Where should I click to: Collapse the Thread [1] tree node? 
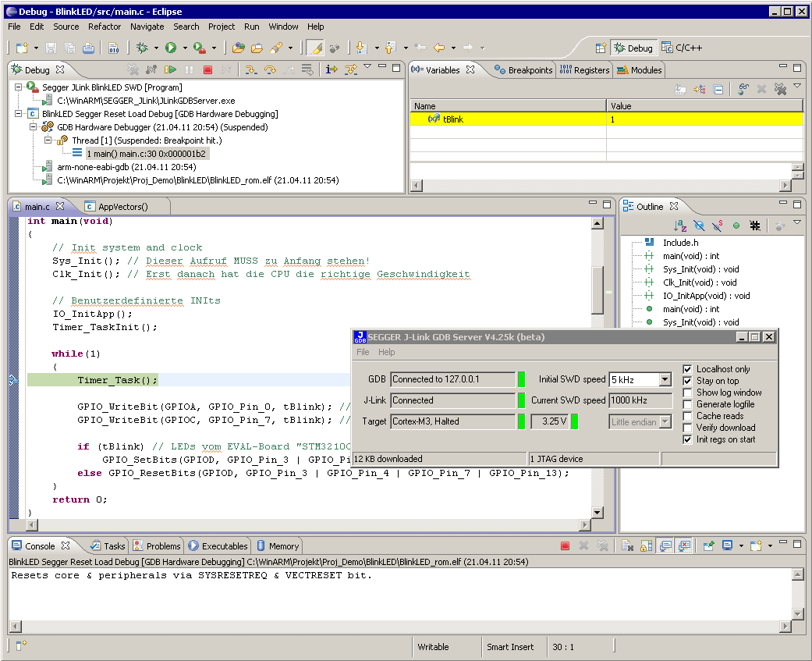(x=48, y=140)
